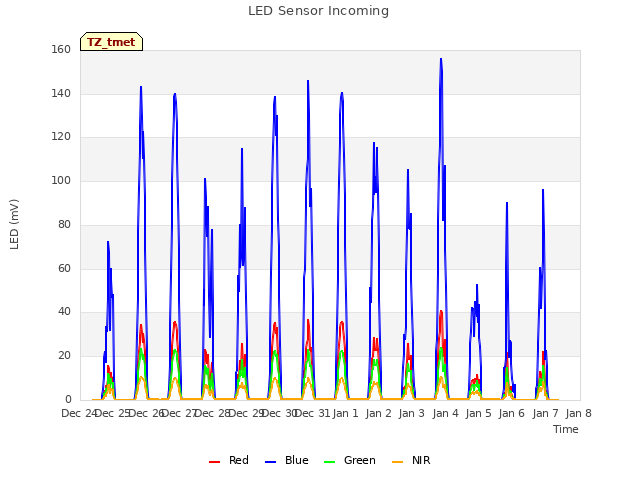The width and height of the screenshot is (640, 480).
Task: Click the Jan 3 x-axis tick label
Action: point(411,413)
